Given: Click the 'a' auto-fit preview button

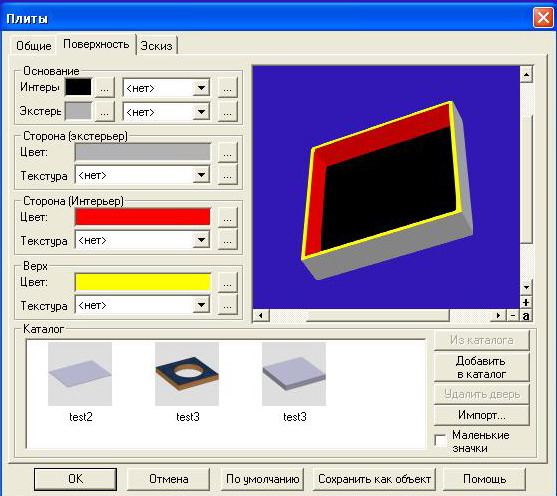Looking at the screenshot, I should click(526, 315).
